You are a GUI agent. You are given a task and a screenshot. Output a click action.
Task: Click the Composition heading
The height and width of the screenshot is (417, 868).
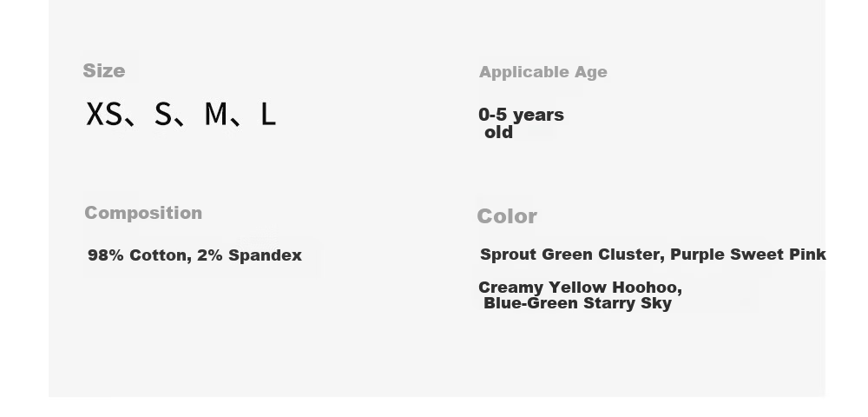point(143,213)
